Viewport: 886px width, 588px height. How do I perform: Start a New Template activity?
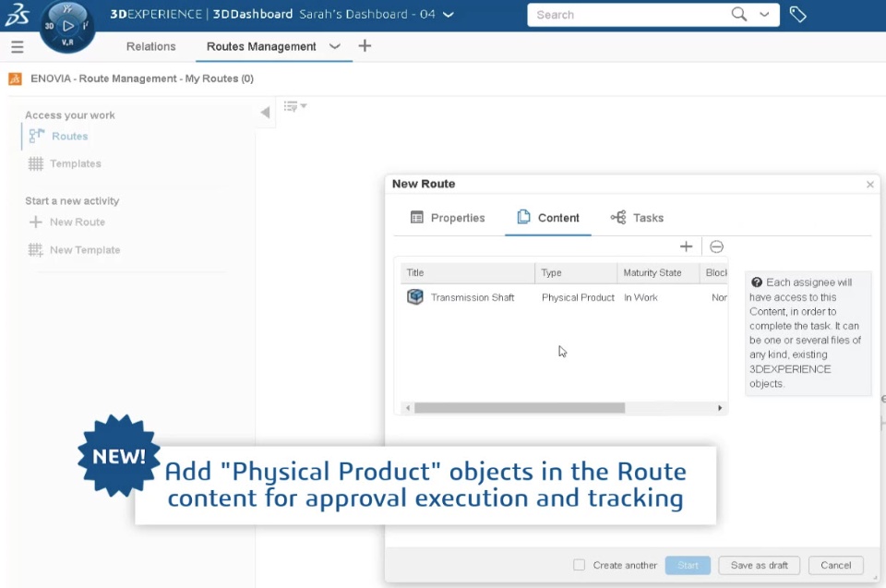85,250
